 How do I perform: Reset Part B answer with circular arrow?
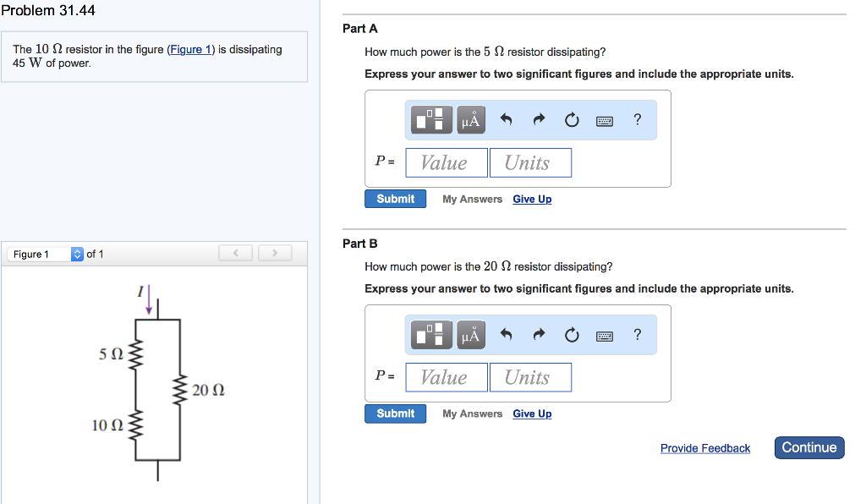572,335
